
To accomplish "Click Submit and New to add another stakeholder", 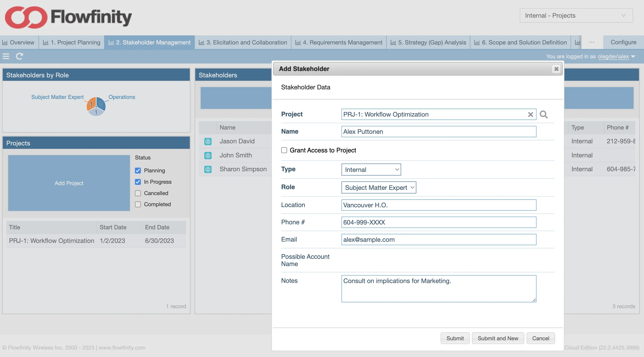I will click(498, 338).
